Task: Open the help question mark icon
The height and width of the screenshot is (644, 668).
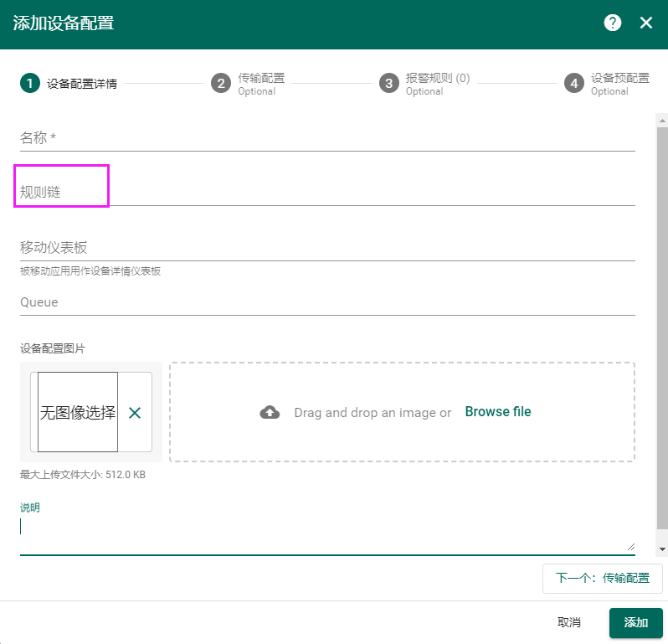Action: (612, 23)
